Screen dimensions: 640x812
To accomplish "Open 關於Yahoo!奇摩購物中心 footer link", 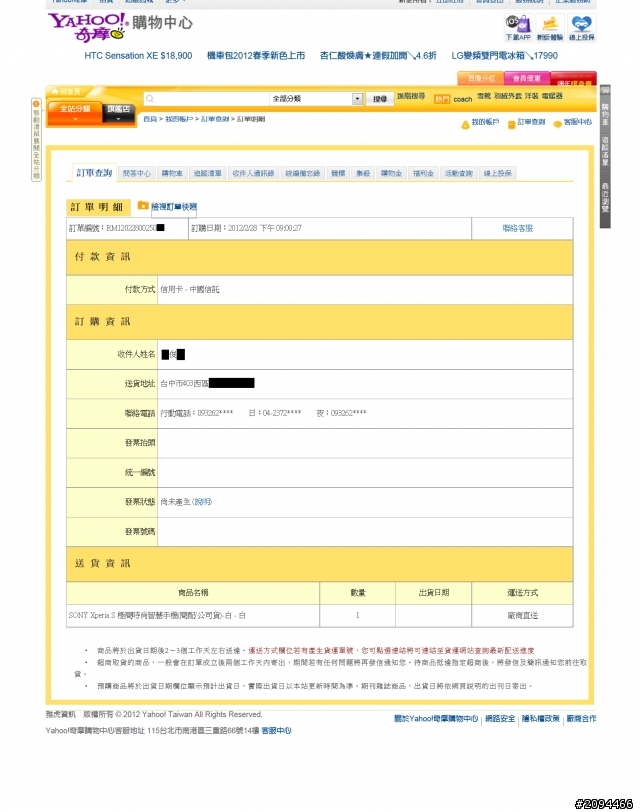I will coord(436,718).
